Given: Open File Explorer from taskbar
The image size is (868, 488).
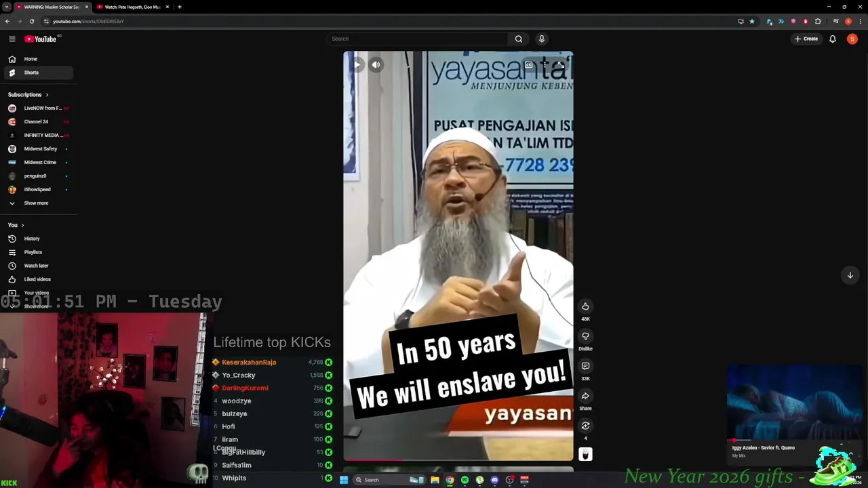Looking at the screenshot, I should tap(435, 480).
